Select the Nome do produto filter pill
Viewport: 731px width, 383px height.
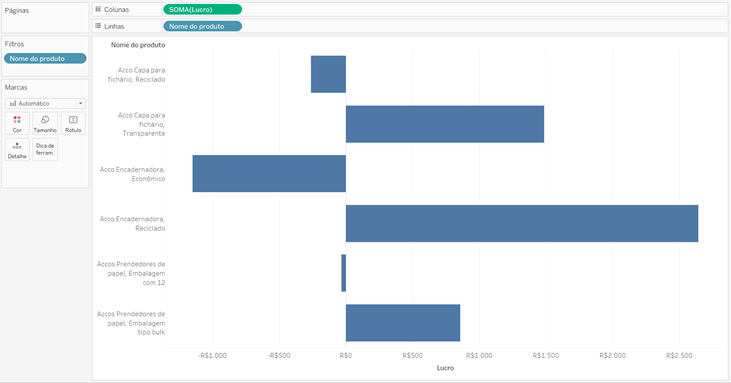click(45, 59)
